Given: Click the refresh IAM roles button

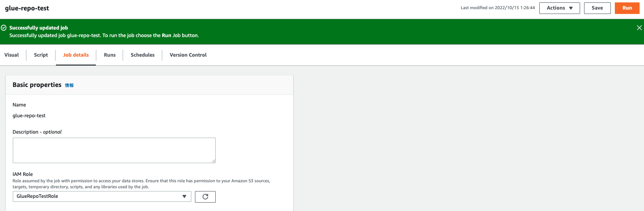Looking at the screenshot, I should [x=205, y=197].
